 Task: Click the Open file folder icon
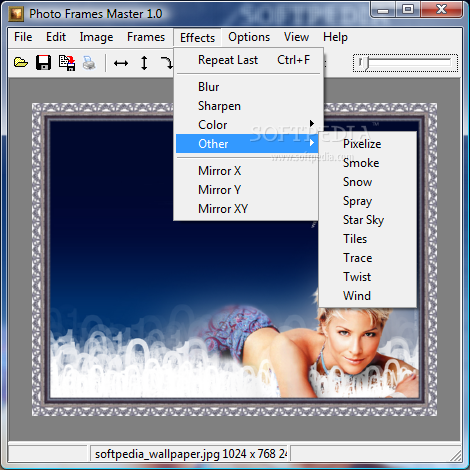click(x=21, y=62)
